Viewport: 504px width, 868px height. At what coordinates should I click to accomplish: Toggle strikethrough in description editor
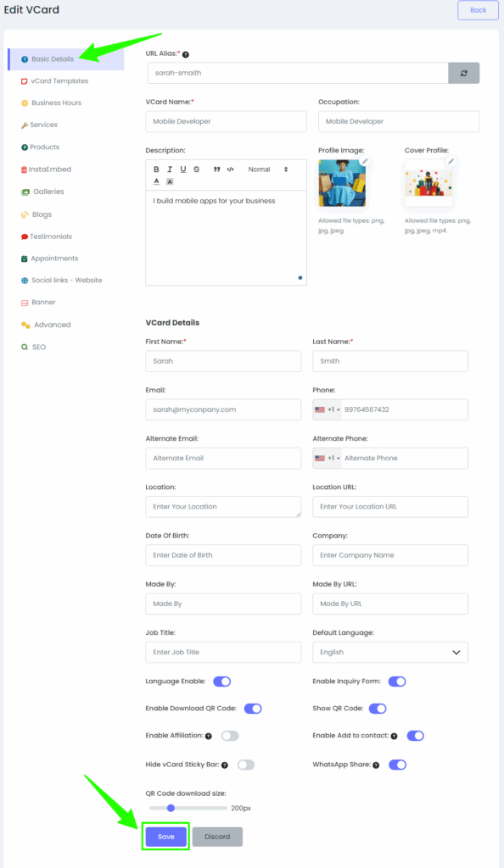click(x=197, y=170)
